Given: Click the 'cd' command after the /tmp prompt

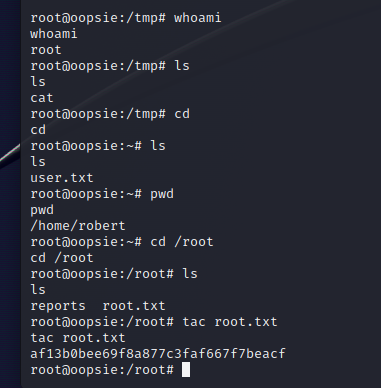Looking at the screenshot, I should click(x=182, y=114).
